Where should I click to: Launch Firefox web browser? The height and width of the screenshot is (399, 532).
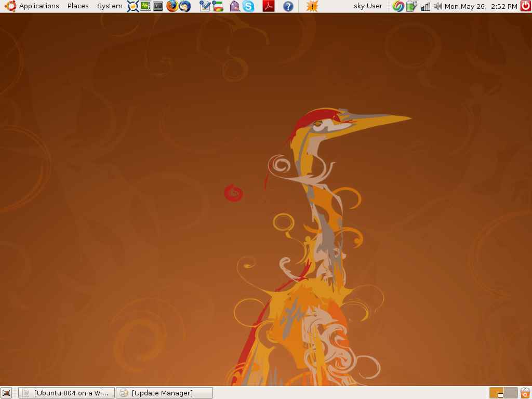[172, 6]
